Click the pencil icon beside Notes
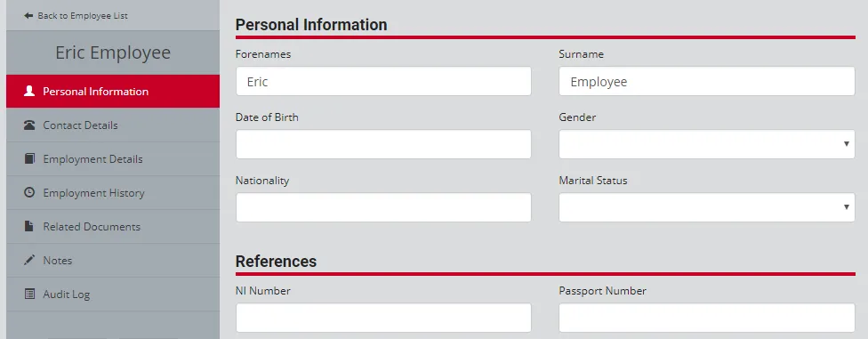 click(29, 261)
